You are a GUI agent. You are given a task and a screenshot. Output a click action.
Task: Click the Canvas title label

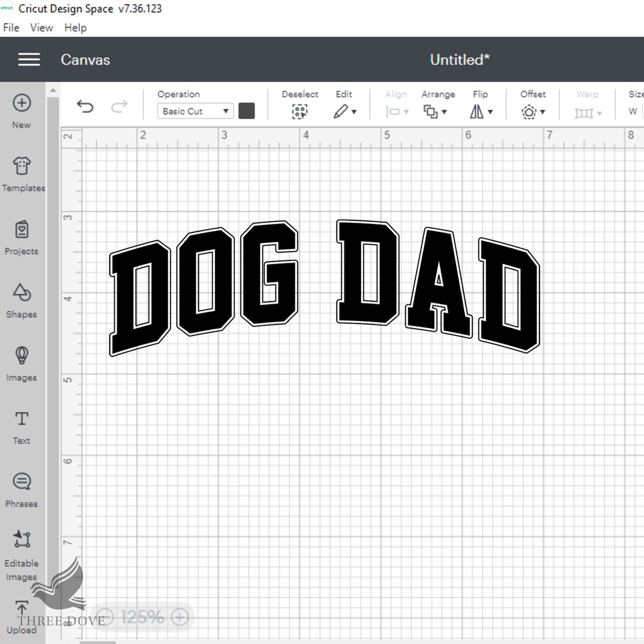tap(85, 60)
